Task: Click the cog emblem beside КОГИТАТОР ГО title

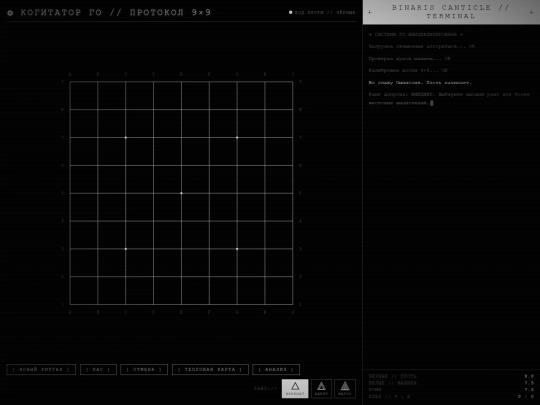Action: pos(10,13)
